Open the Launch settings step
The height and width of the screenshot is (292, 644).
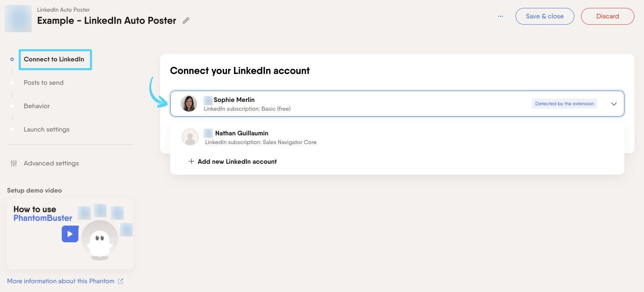[x=47, y=129]
